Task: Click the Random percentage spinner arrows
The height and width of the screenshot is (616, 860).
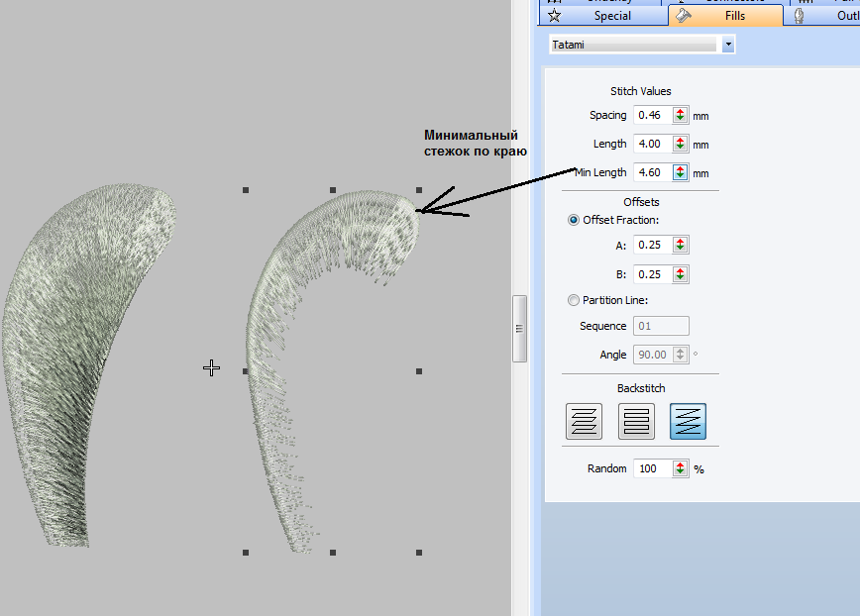Action: (x=680, y=468)
